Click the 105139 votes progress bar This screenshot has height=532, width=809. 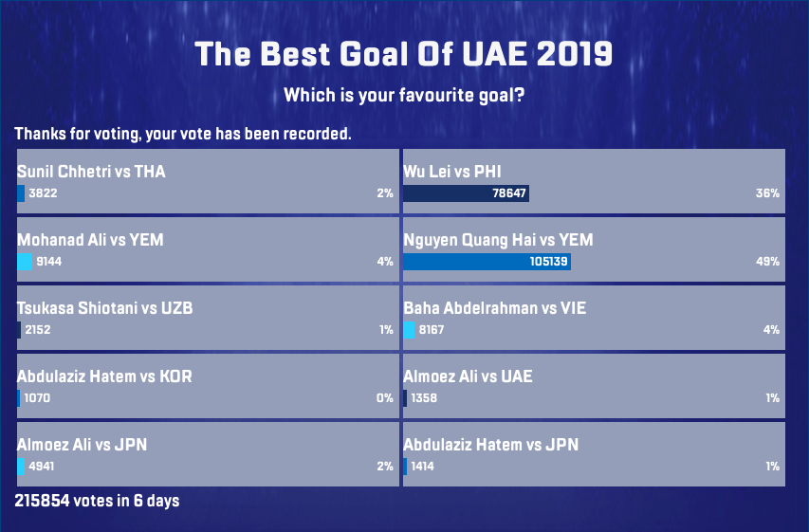point(487,262)
